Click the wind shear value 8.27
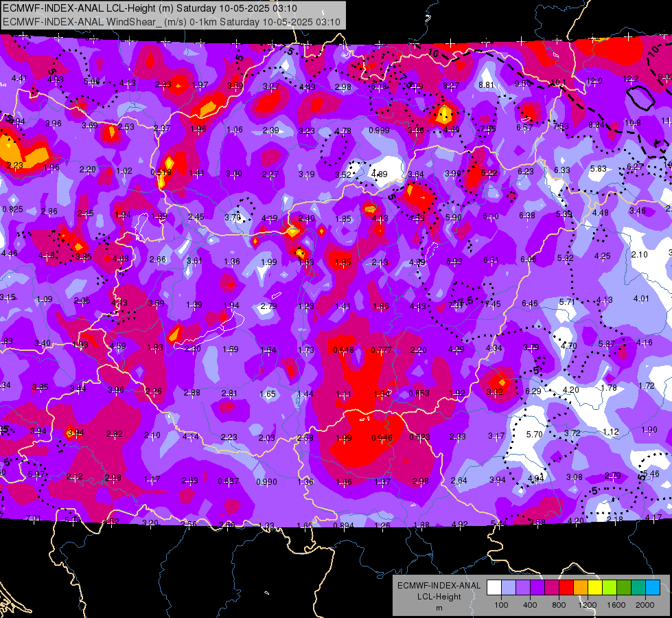The width and height of the screenshot is (672, 618). click(x=451, y=86)
